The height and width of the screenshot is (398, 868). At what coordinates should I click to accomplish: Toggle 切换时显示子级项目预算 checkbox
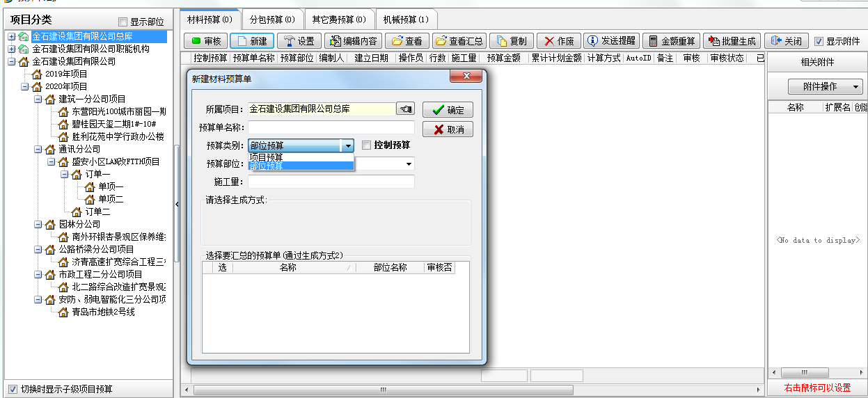[13, 389]
